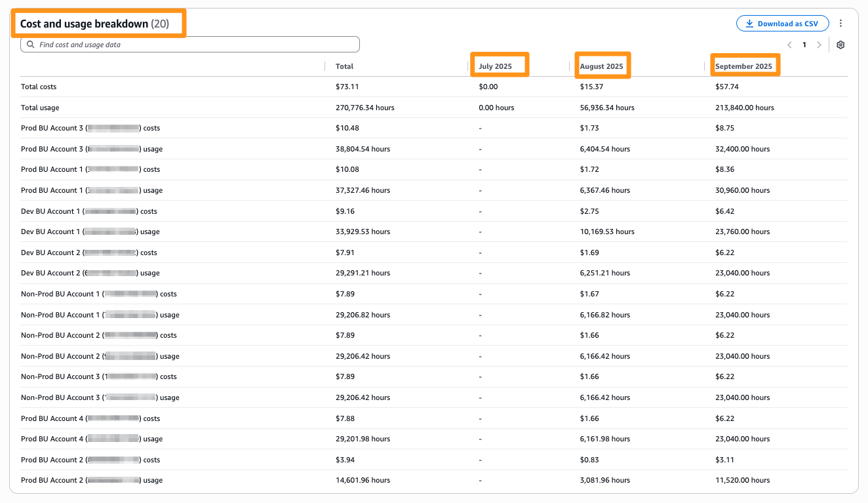Click the search magnifier icon
This screenshot has width=868, height=503.
(31, 44)
